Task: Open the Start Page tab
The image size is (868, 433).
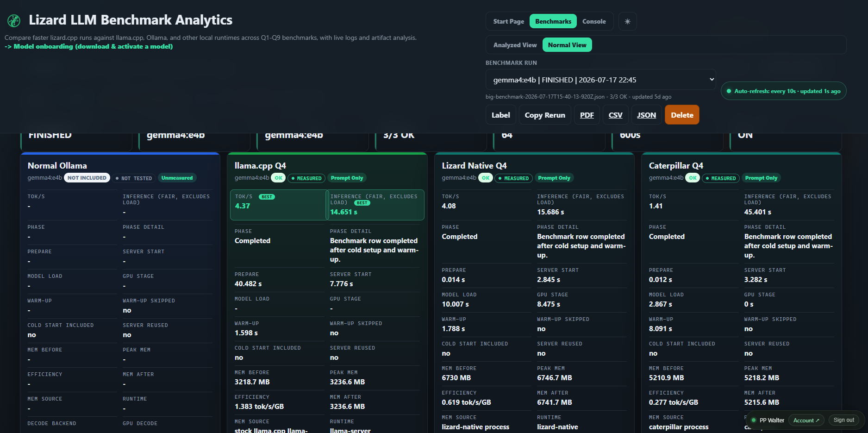Action: tap(508, 21)
